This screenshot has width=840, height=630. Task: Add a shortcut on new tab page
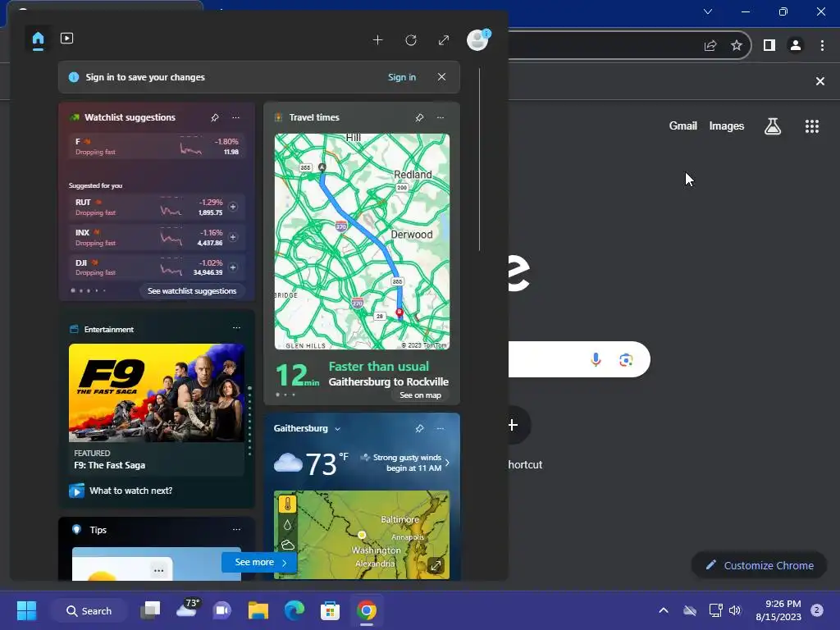[513, 425]
